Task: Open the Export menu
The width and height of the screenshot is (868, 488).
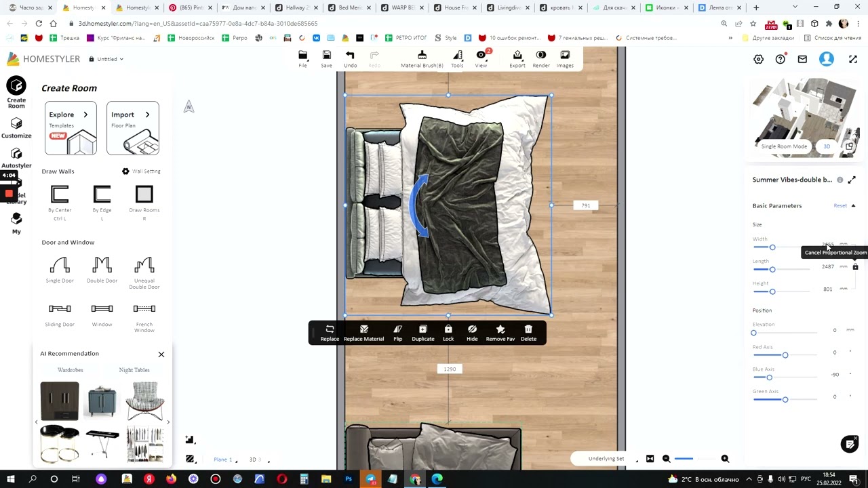Action: (517, 59)
